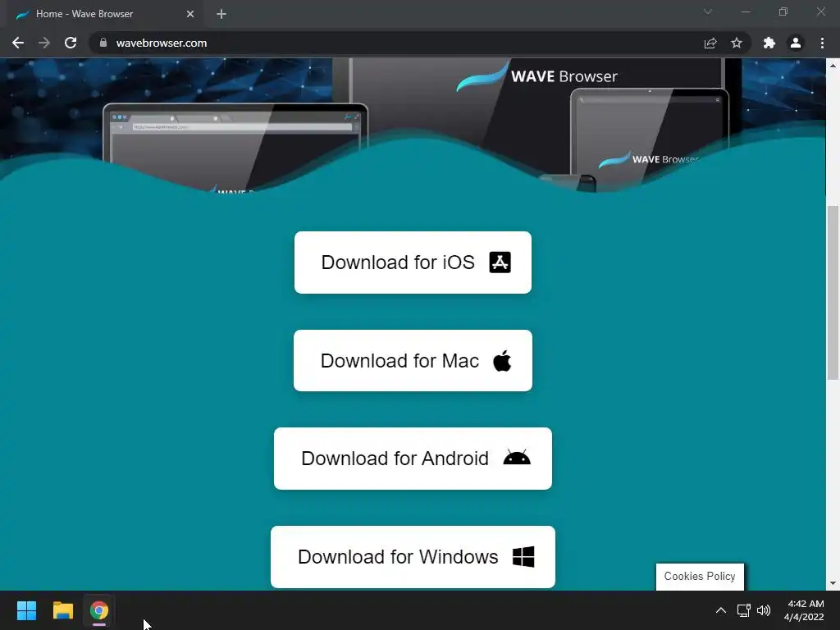Click the Apple logo on Mac button

click(x=502, y=361)
